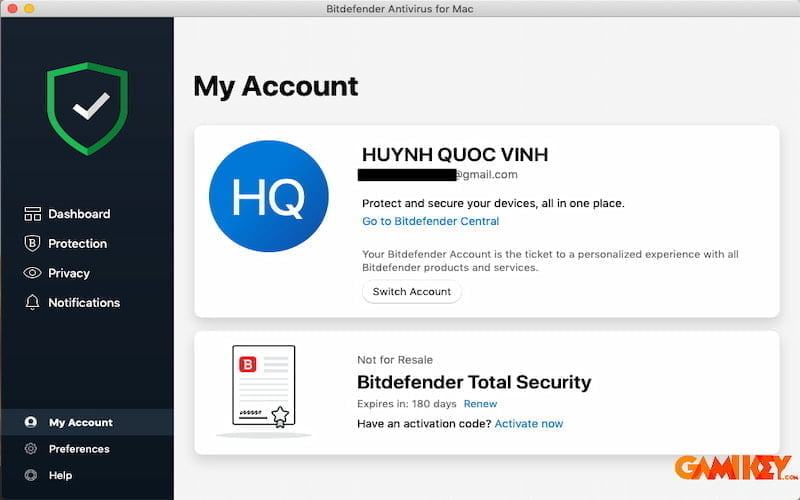Click the Privacy eye icon

coord(32,273)
